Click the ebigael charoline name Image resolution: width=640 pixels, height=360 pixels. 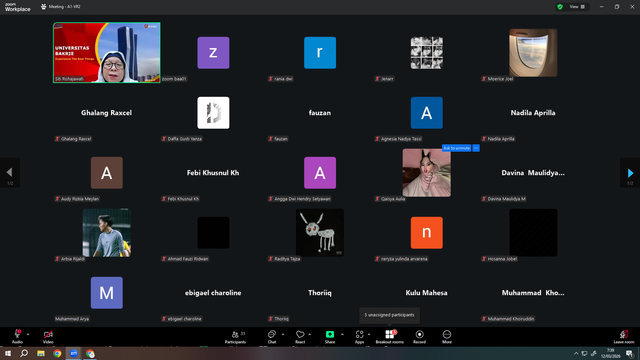tap(213, 293)
